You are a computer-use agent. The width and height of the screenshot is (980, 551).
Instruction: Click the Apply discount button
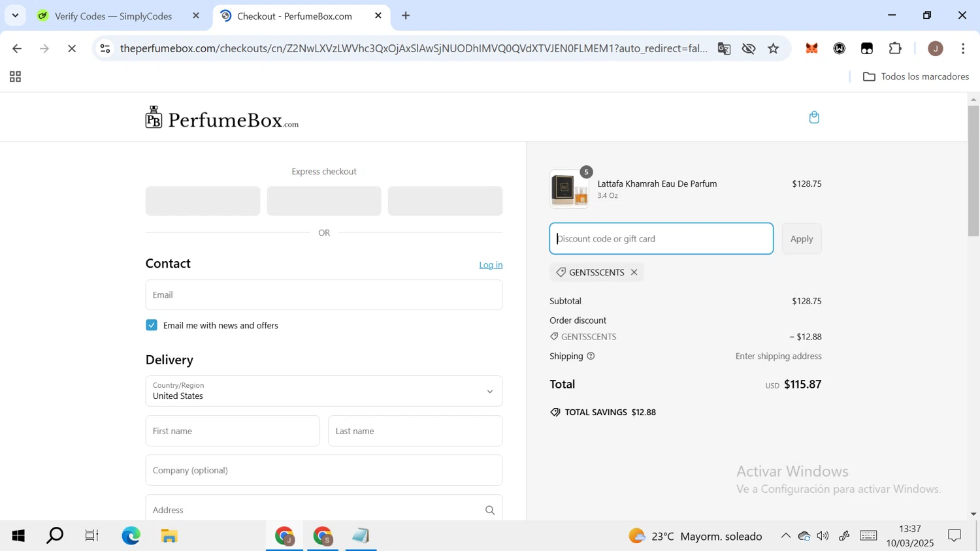tap(802, 238)
